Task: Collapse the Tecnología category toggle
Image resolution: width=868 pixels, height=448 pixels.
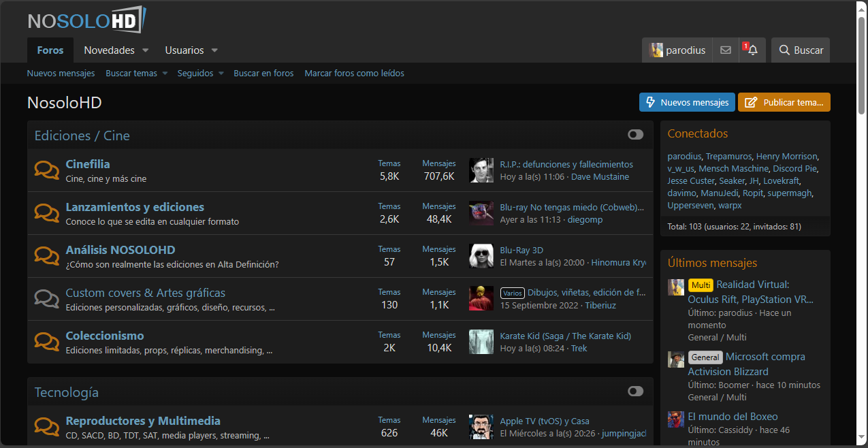Action: (x=635, y=391)
